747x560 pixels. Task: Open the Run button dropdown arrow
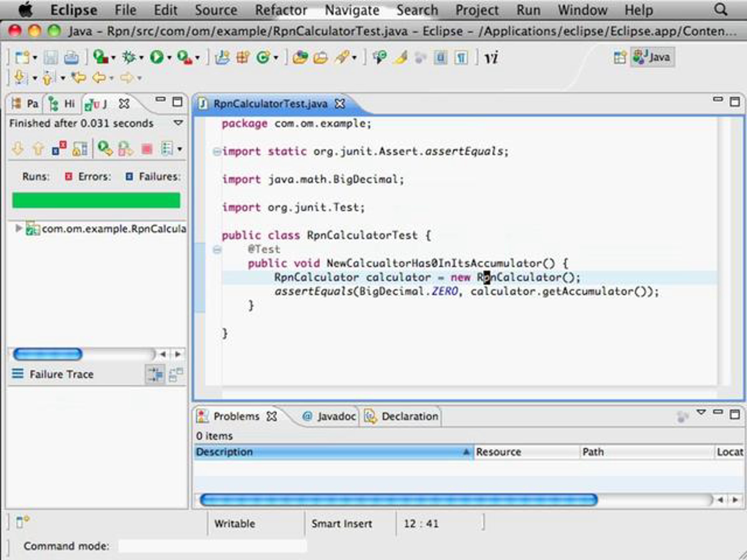point(170,58)
